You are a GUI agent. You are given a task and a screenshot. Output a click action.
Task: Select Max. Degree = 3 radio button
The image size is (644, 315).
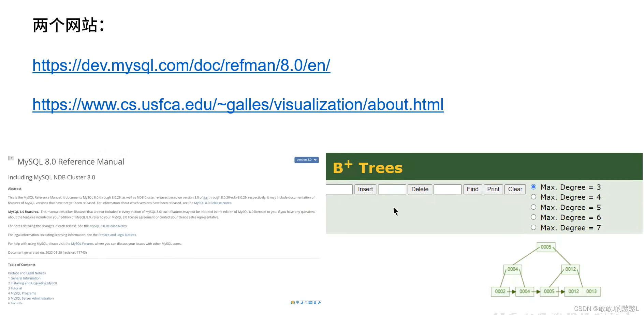point(533,187)
